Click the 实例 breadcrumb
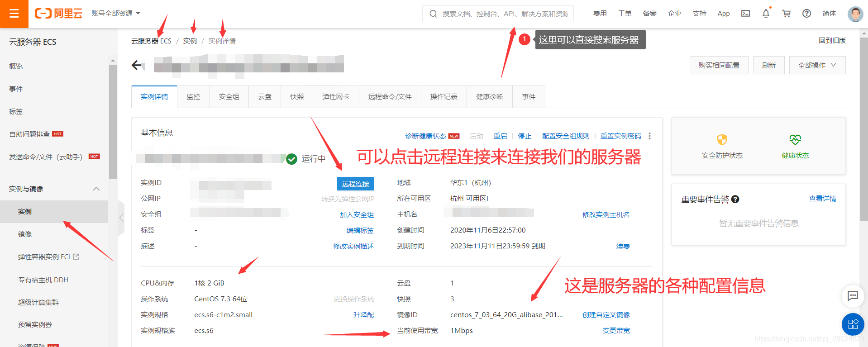The width and height of the screenshot is (868, 347). pos(190,41)
